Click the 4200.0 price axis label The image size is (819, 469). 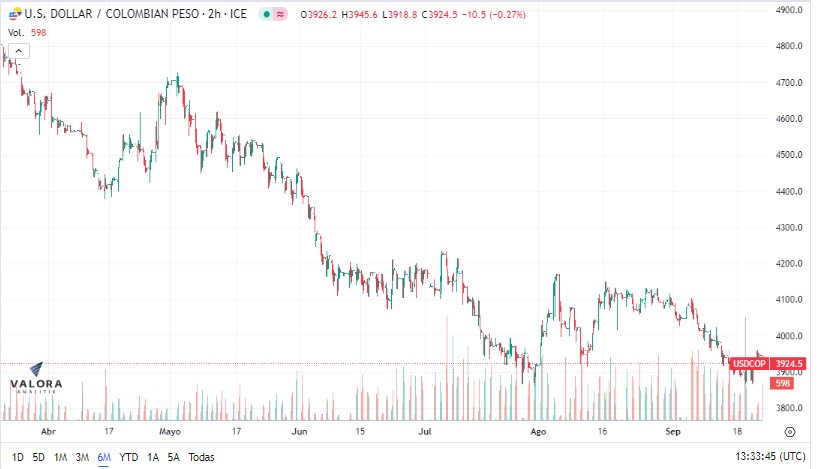(x=789, y=264)
